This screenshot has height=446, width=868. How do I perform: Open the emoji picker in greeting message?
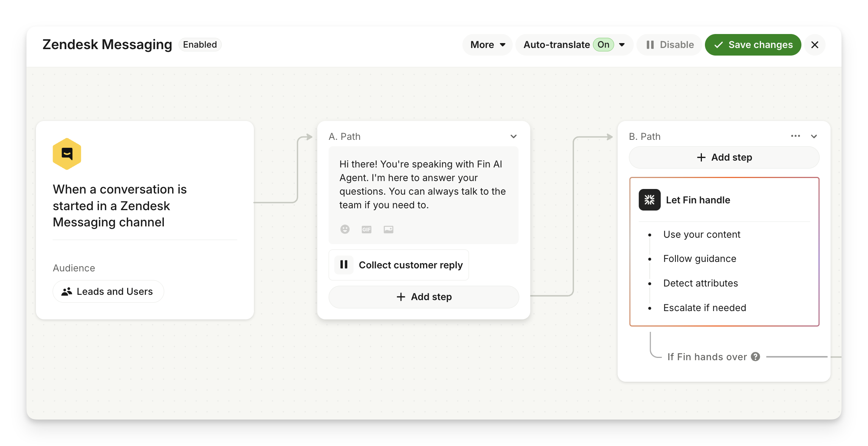point(345,229)
